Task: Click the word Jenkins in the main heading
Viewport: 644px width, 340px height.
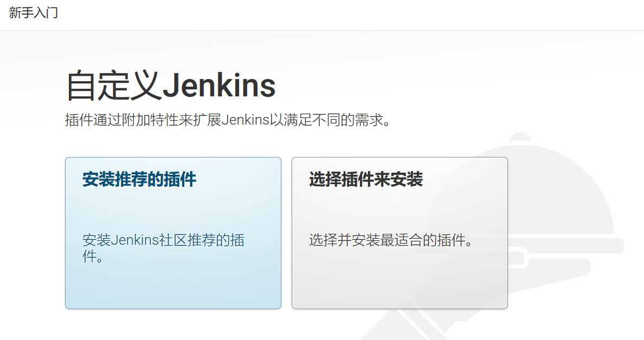Action: pyautogui.click(x=219, y=86)
